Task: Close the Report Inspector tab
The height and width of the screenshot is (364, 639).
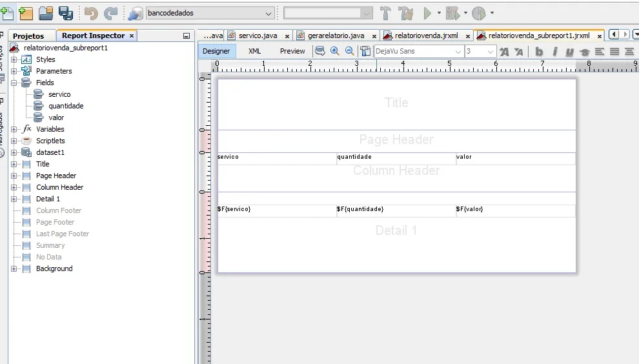Action: tap(132, 36)
